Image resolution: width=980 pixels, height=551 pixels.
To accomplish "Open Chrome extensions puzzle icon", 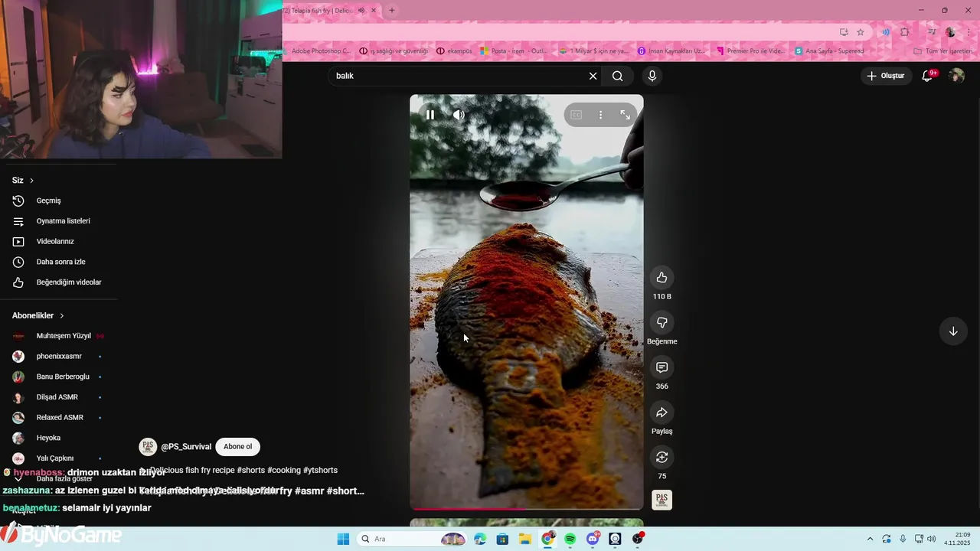I will (905, 32).
